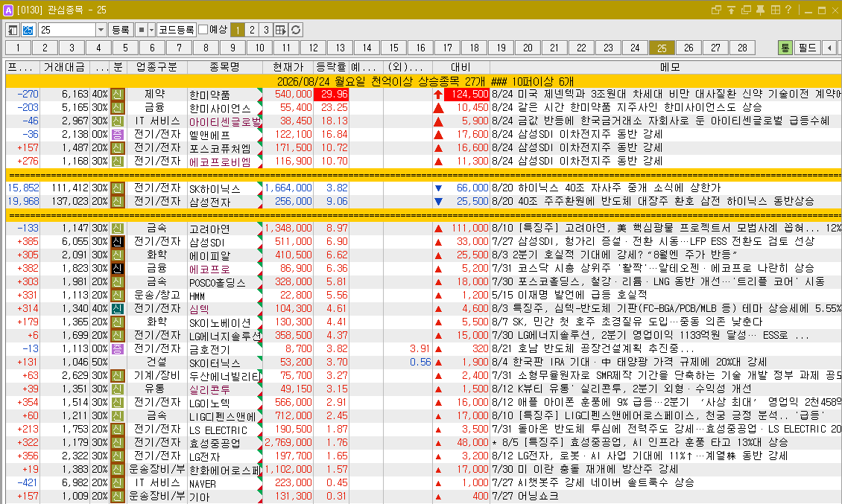
Task: Click the 종목명 column header
Action: [224, 67]
